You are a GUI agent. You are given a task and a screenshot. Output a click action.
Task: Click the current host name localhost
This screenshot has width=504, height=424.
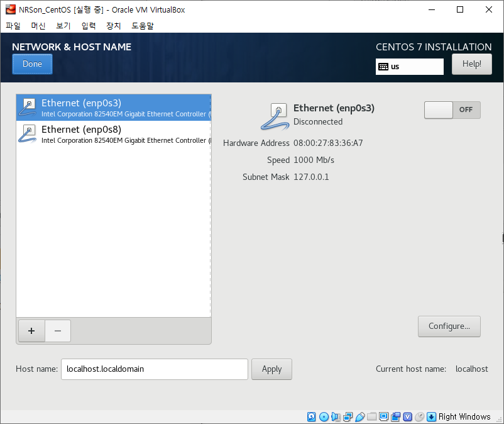coord(471,369)
